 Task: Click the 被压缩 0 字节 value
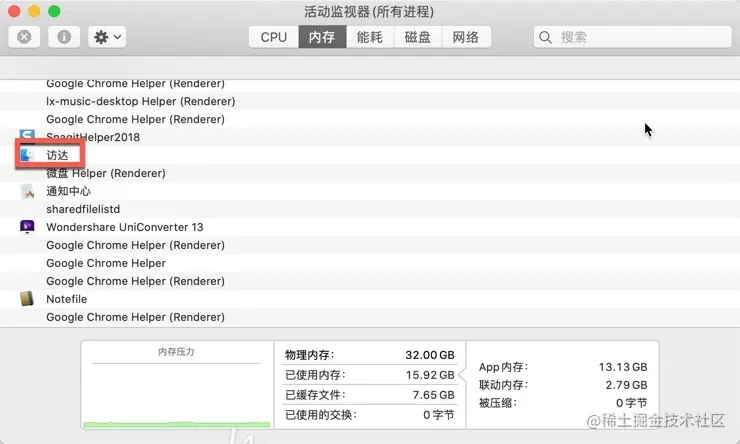(631, 402)
